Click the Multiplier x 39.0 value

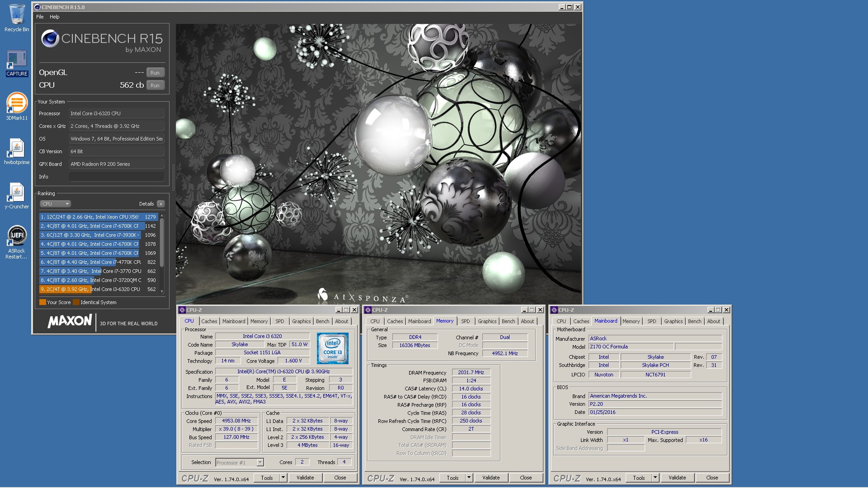(236, 429)
